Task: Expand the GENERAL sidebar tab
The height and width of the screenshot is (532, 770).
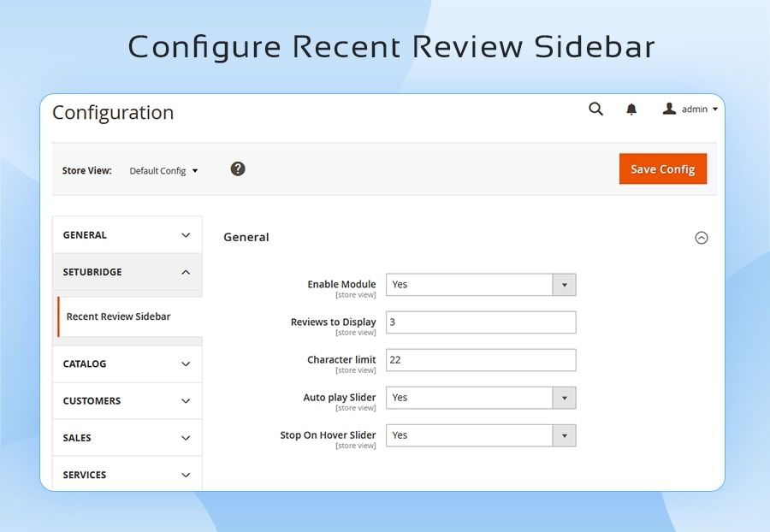Action: [127, 235]
